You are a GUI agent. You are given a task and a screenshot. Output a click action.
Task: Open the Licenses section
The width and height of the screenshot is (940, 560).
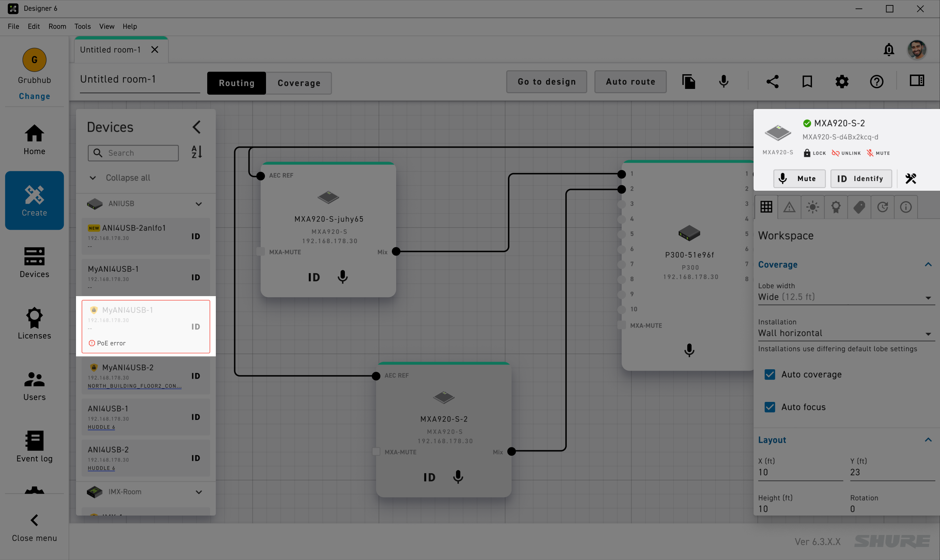(34, 324)
